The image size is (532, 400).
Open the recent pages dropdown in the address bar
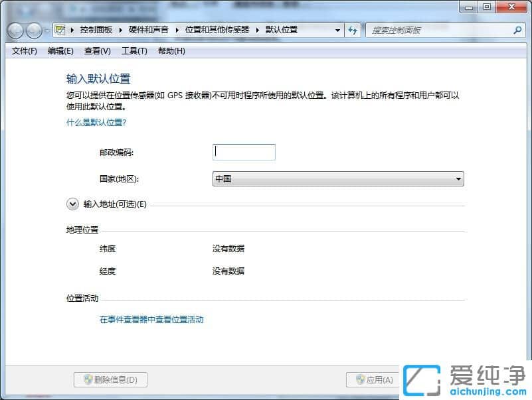337,30
